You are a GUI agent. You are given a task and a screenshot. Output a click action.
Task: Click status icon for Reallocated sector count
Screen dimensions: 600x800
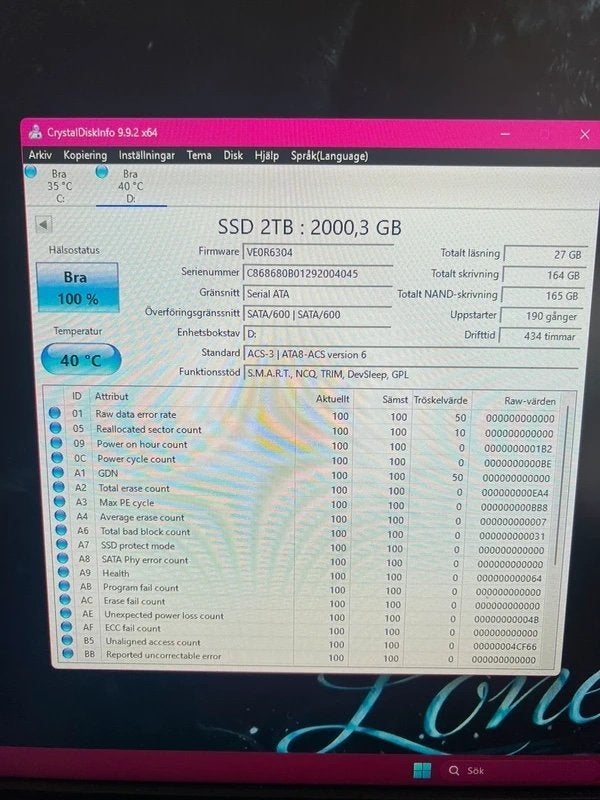pos(56,428)
